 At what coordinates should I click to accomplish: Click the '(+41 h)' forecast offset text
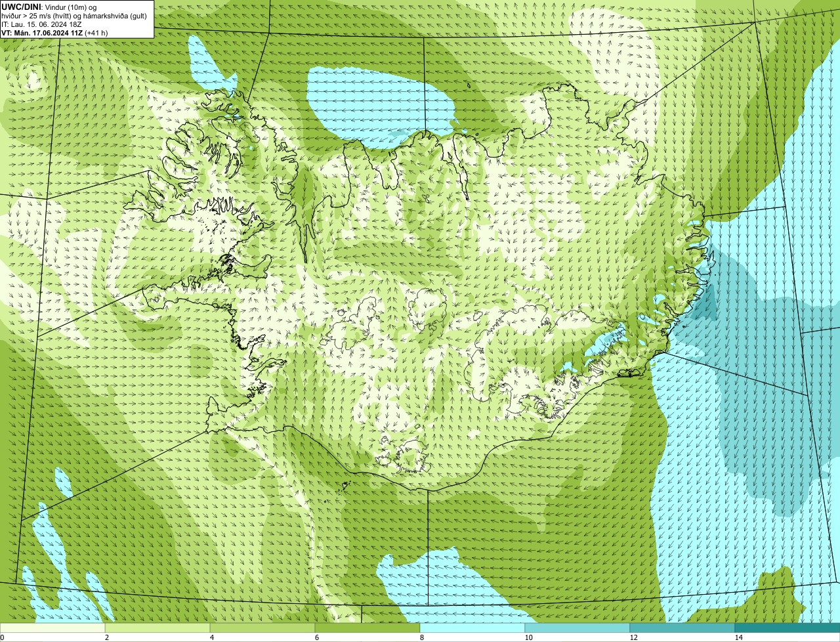[96, 32]
